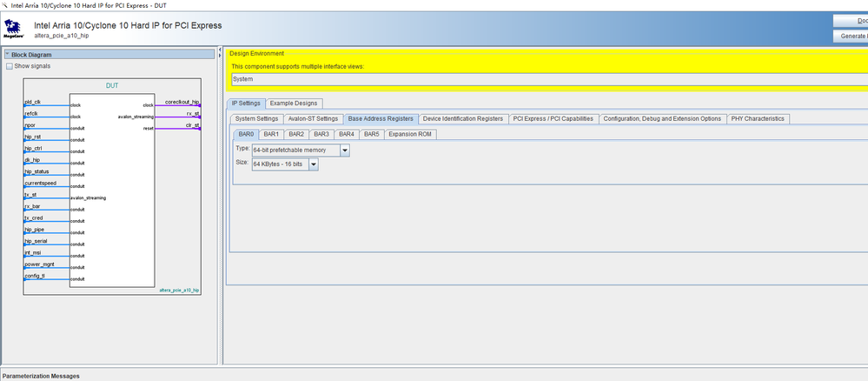This screenshot has width=868, height=381.
Task: Click the hip_ctrl port label
Action: 33,149
